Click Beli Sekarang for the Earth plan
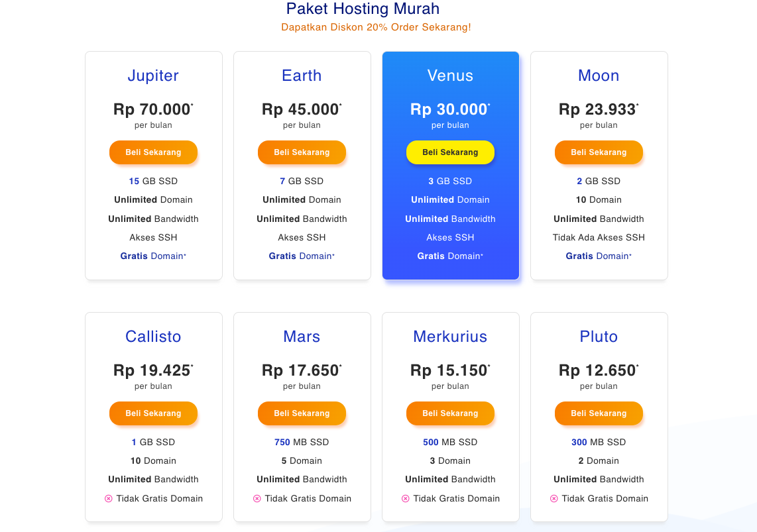The width and height of the screenshot is (757, 532). click(302, 152)
